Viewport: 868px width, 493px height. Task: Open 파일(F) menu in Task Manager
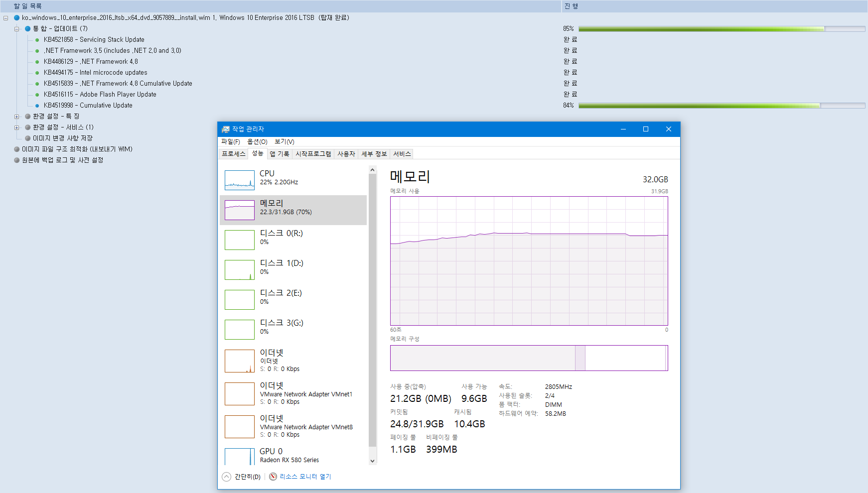(x=231, y=142)
